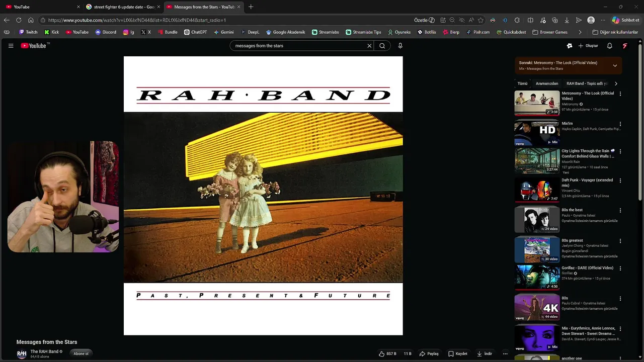
Task: Open the Kick bookmark
Action: 52,32
